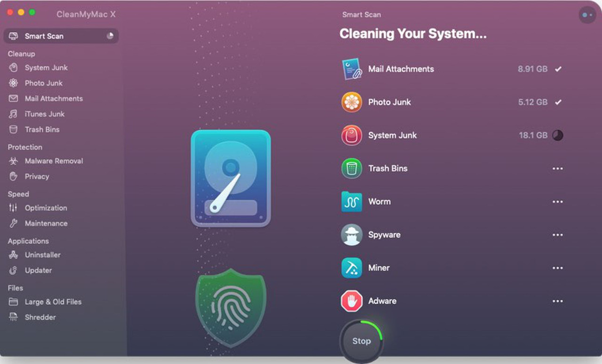Click the Photo Junk completed checkmark
The width and height of the screenshot is (602, 364).
tap(558, 102)
